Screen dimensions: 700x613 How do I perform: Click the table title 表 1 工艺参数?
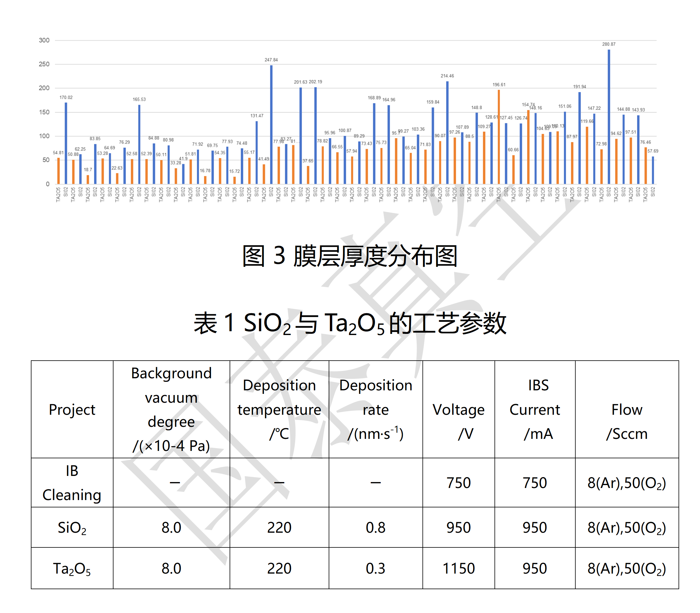coord(350,323)
